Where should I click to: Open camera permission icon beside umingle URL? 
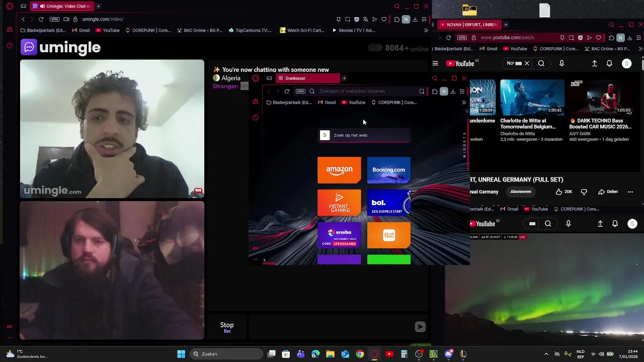pos(66,19)
